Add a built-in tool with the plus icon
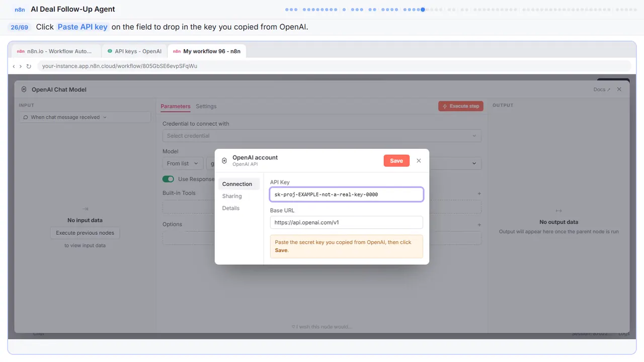Viewport: 644px width, 362px height. point(479,194)
